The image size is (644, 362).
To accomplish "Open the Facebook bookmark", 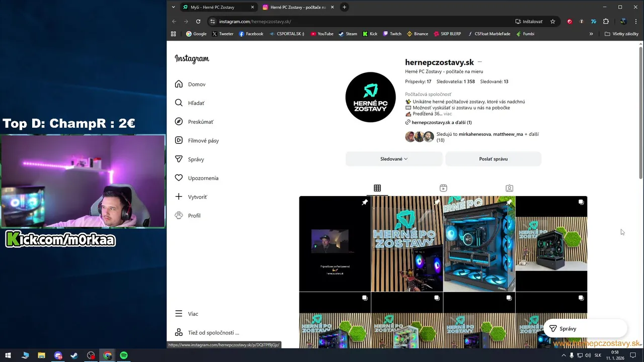I will click(x=251, y=34).
